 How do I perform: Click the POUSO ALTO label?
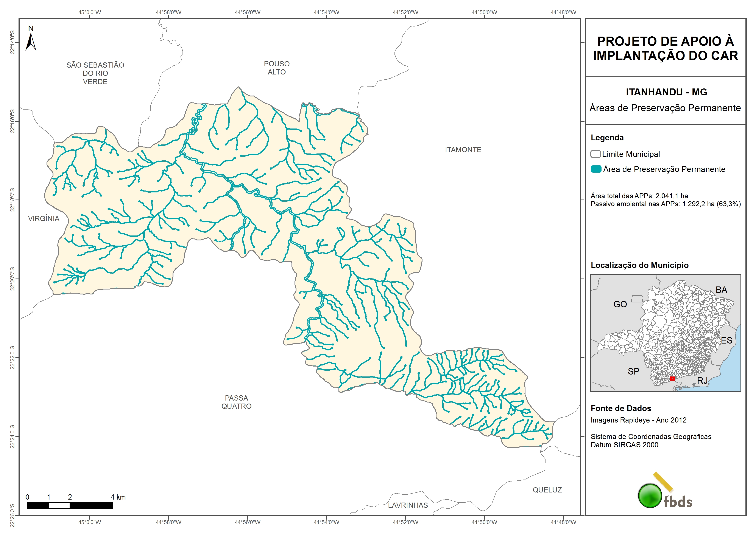[x=277, y=68]
